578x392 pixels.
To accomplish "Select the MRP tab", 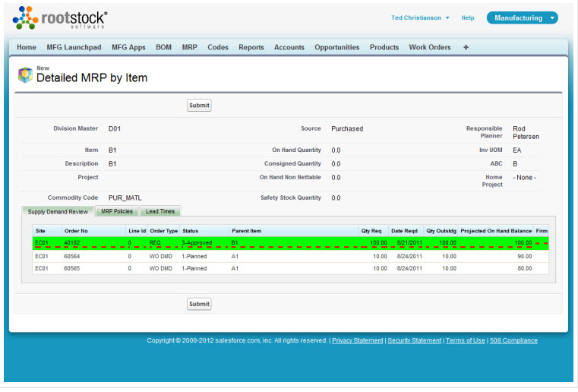I will (189, 47).
